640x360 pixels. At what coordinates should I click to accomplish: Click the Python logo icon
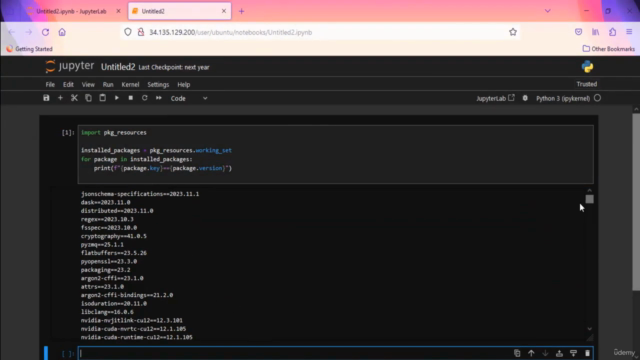pos(587,67)
